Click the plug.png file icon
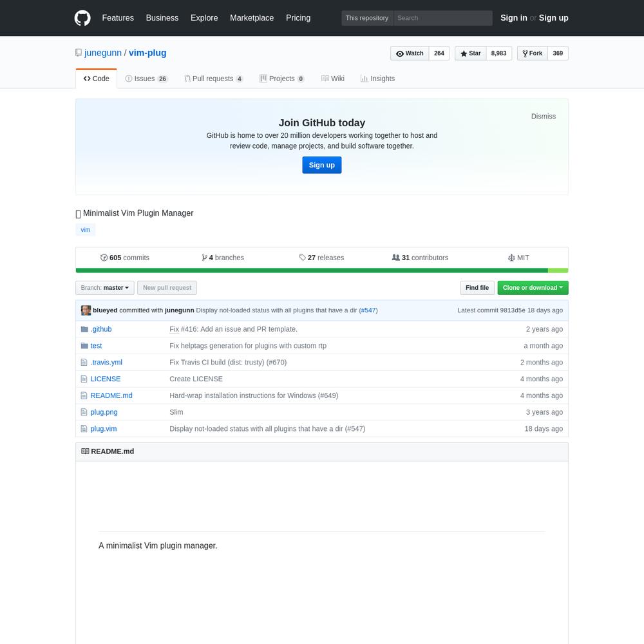Image resolution: width=644 pixels, height=644 pixels. (84, 412)
